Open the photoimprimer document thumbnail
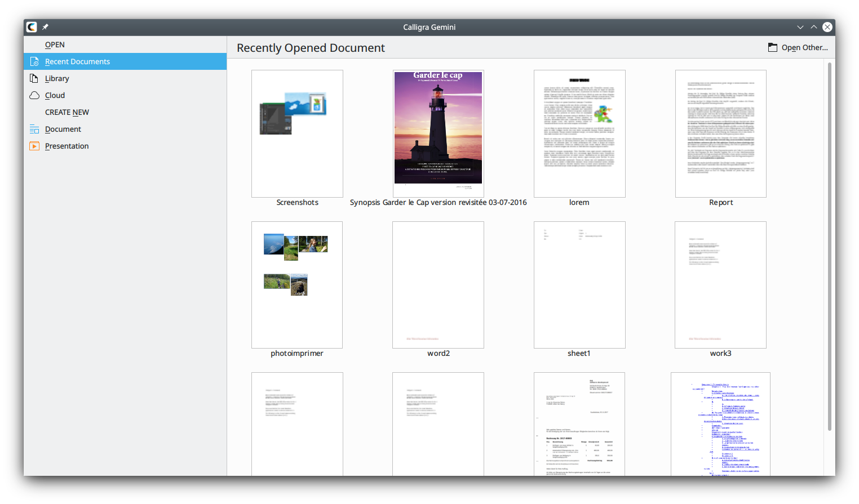 click(297, 284)
